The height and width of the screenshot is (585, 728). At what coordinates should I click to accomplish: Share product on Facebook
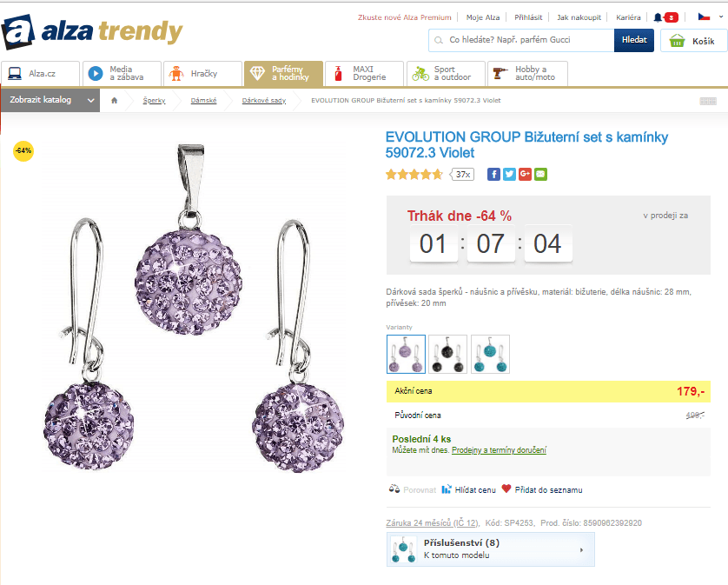(493, 174)
